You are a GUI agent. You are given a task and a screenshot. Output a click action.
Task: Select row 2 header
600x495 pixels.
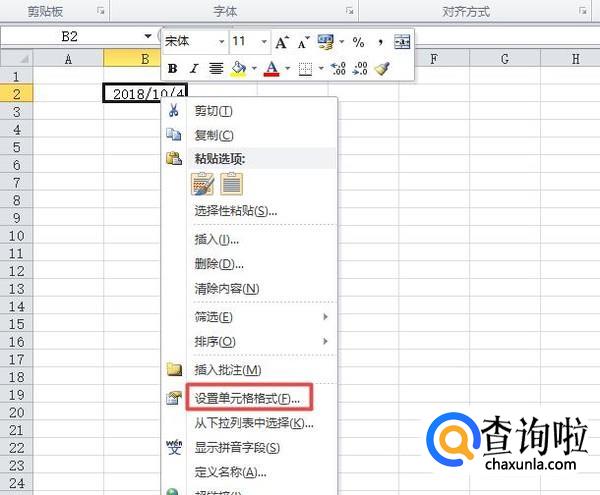[x=16, y=94]
